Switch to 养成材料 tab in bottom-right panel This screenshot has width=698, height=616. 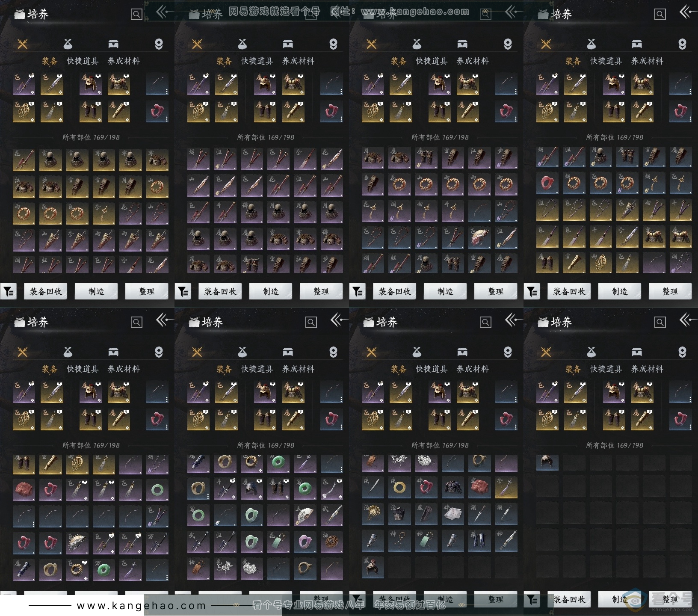coord(647,369)
